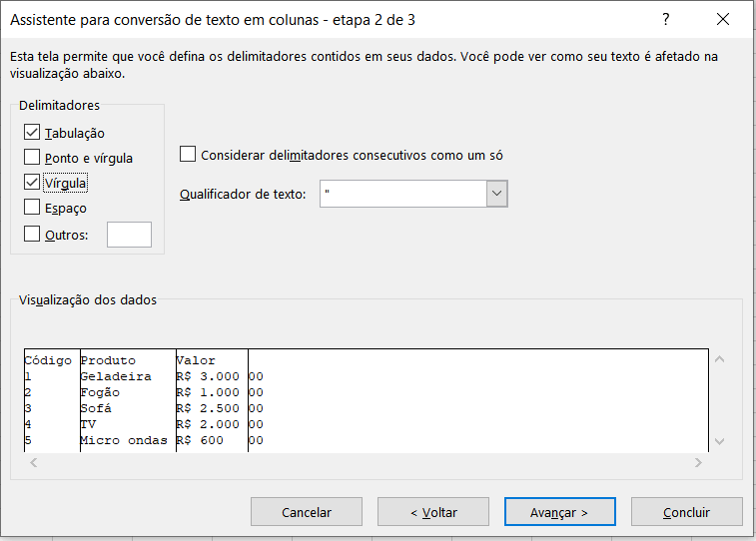Open the Qualificador de texto dropdown arrow

pyautogui.click(x=497, y=194)
